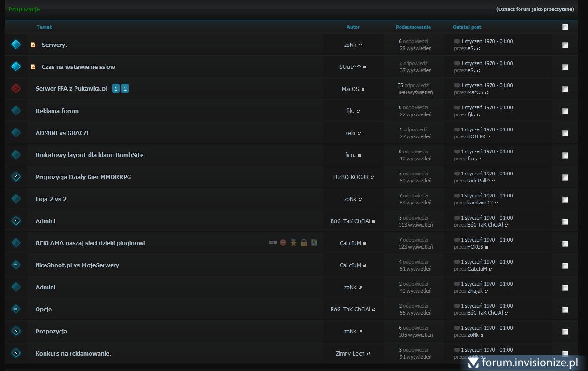Viewport: 588px width, 371px height.
Task: Go to page 1 of Serwer FFA topic
Action: tap(116, 89)
